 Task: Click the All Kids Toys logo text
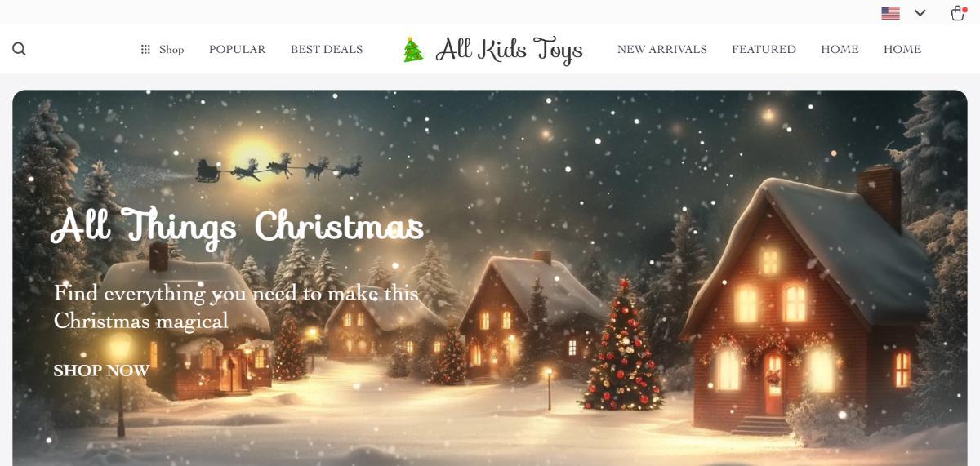tap(510, 50)
